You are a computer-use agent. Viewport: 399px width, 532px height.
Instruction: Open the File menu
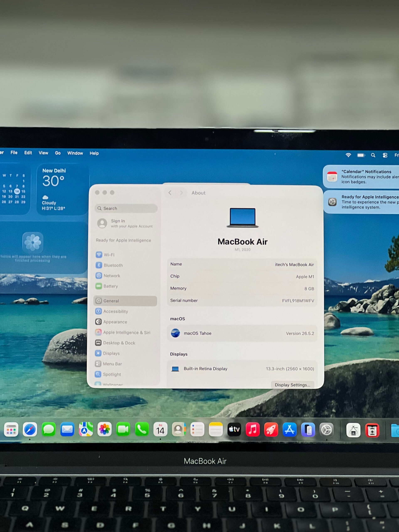(14, 153)
